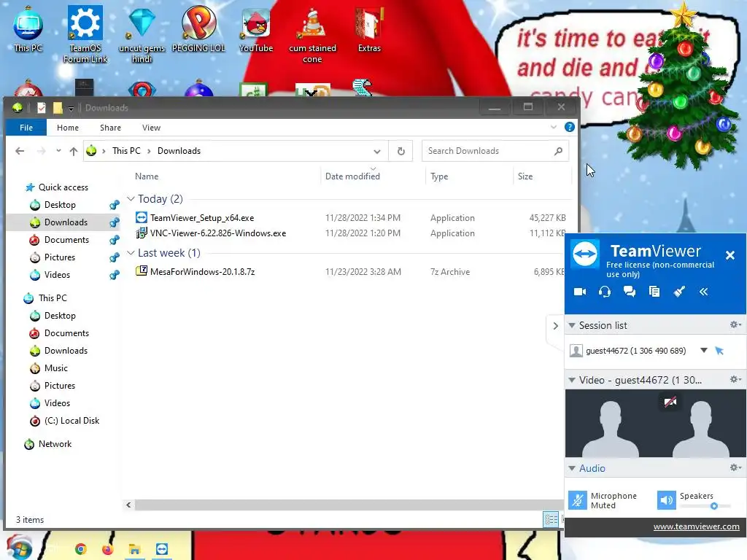The height and width of the screenshot is (560, 747).
Task: Sort files by Date modified column
Action: point(352,176)
